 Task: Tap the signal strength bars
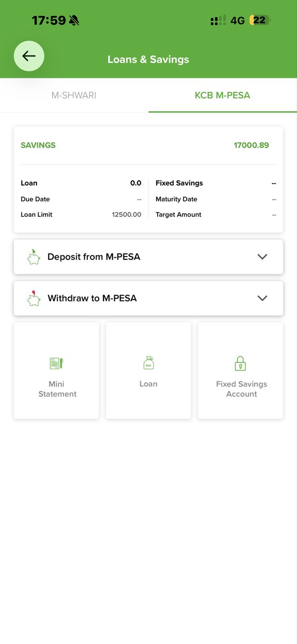pyautogui.click(x=218, y=20)
